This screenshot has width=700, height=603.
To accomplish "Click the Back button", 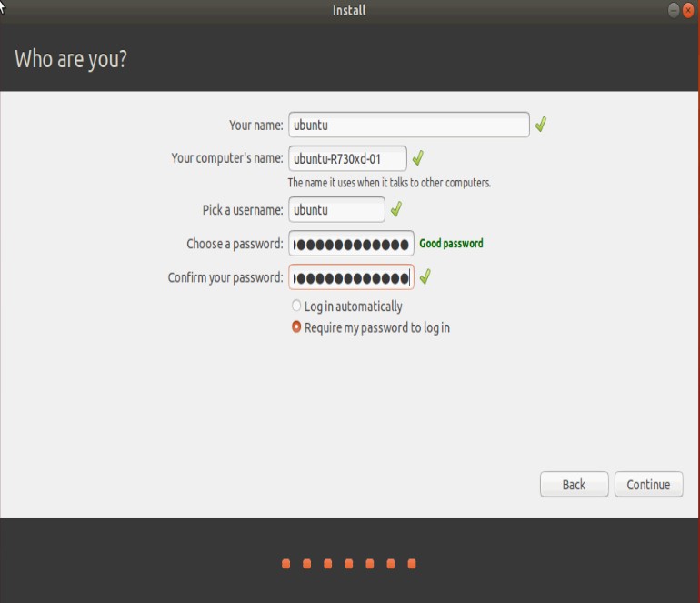I will tap(575, 484).
